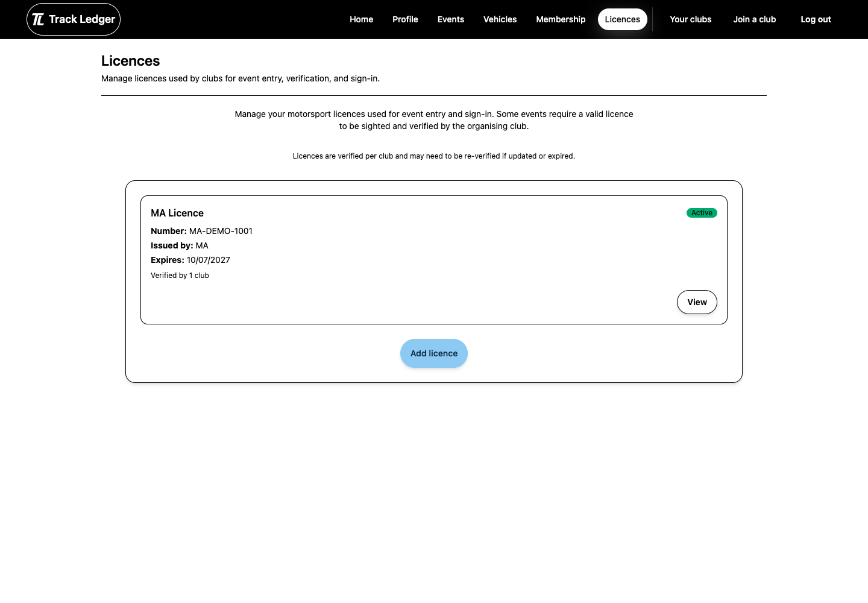View the MA Licence details
The image size is (868, 603).
coord(697,302)
